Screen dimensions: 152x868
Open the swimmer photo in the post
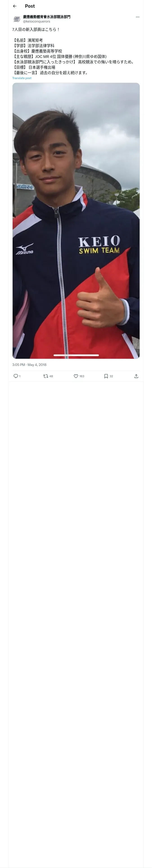pyautogui.click(x=76, y=220)
